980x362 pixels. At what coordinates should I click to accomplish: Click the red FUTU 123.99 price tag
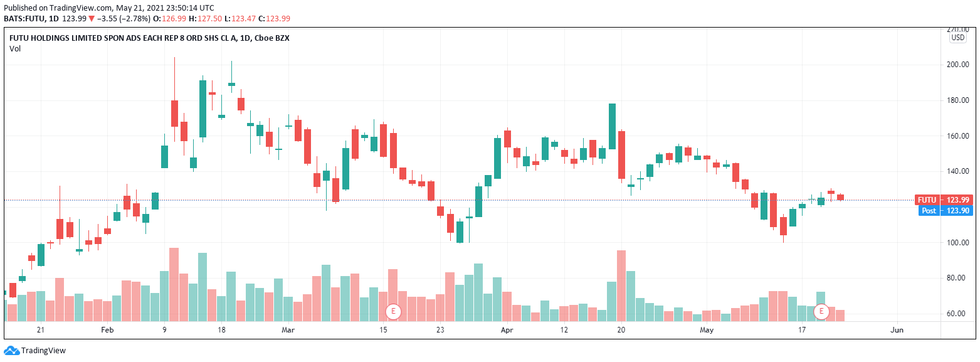point(944,200)
